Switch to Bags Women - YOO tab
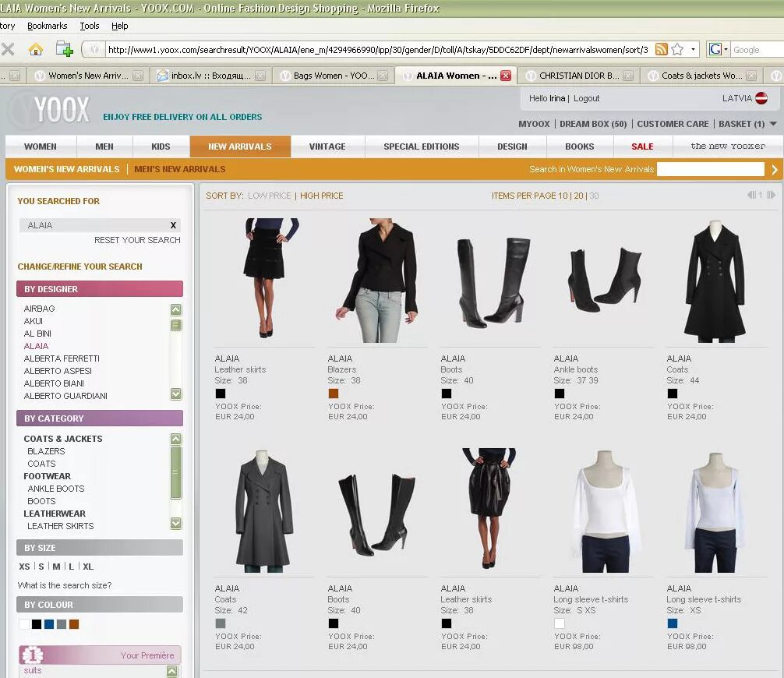The image size is (784, 678). click(x=333, y=76)
